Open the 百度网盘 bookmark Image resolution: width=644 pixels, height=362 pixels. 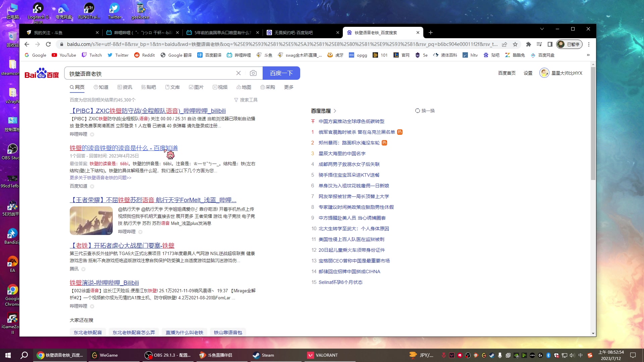tap(542, 55)
